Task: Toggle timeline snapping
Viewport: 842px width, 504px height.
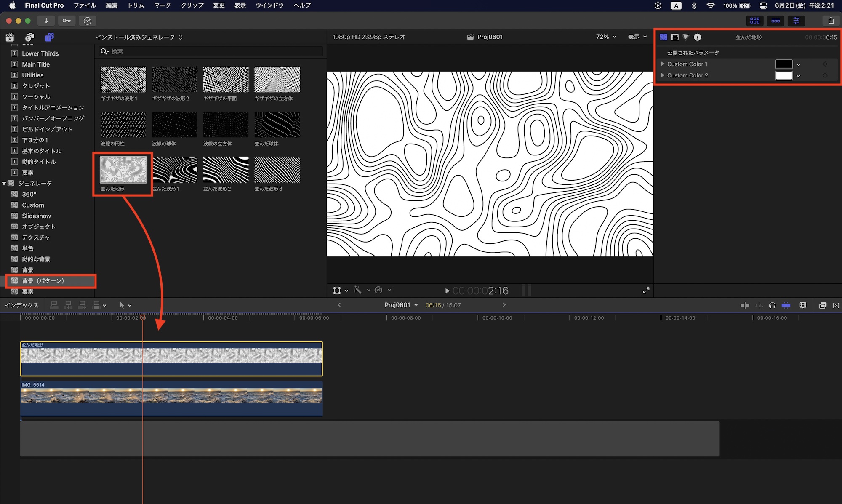Action: point(786,305)
